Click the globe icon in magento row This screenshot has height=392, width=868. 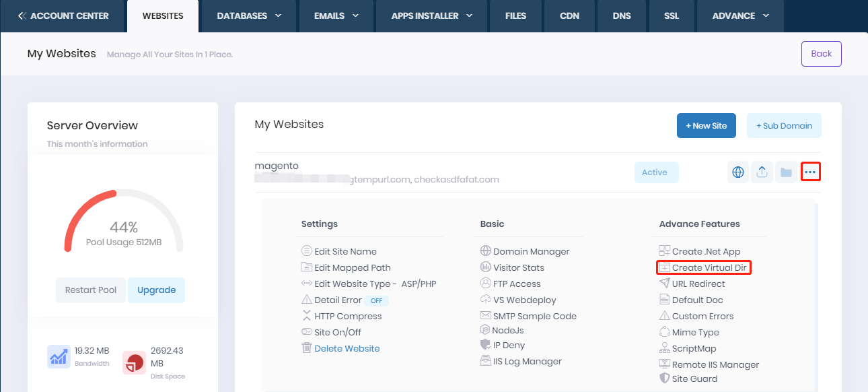[738, 172]
